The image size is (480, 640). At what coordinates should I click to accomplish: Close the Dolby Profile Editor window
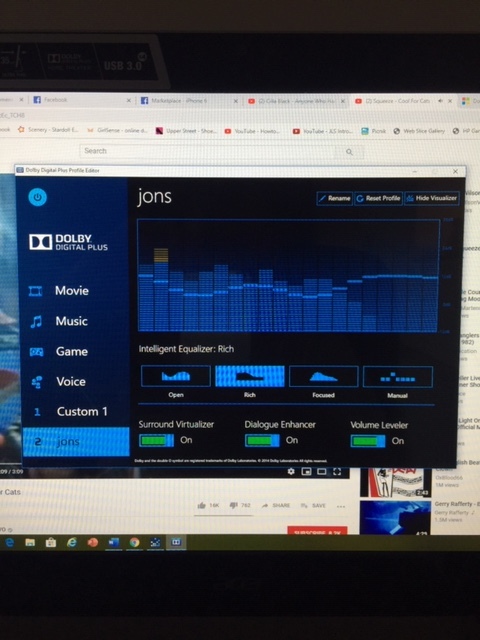pos(455,171)
